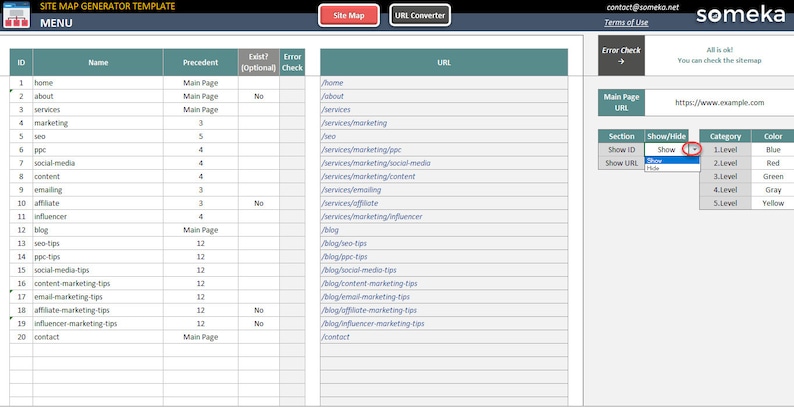The height and width of the screenshot is (407, 794).
Task: Click the 'All is ok!' status message
Action: pyautogui.click(x=719, y=50)
